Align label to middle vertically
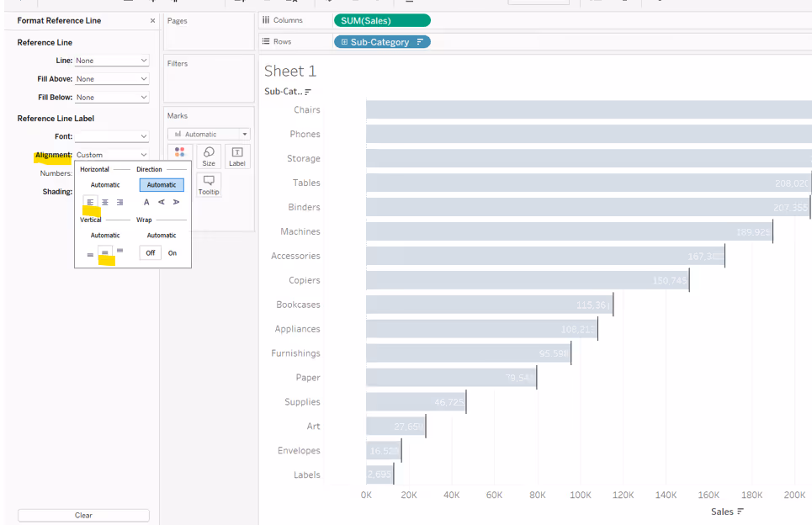Viewport: 812px width, 525px height. (x=105, y=253)
